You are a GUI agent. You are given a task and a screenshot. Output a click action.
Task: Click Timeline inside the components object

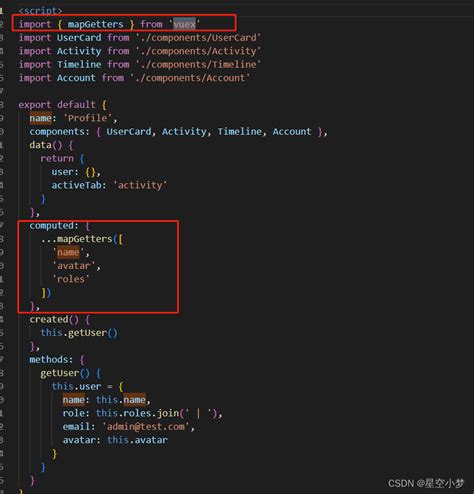pyautogui.click(x=240, y=132)
